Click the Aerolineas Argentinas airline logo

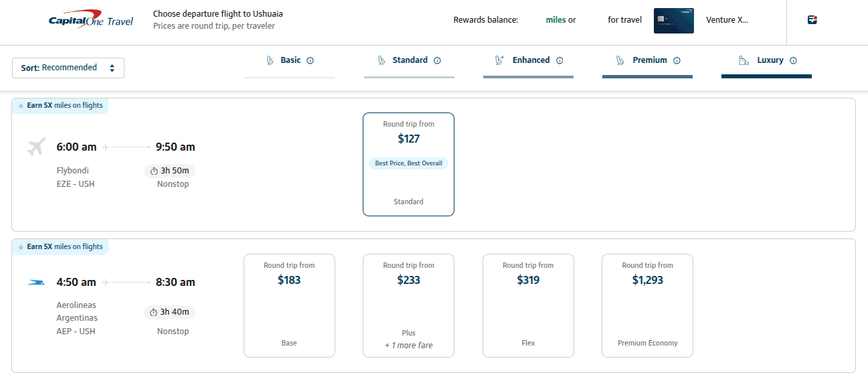pos(36,283)
